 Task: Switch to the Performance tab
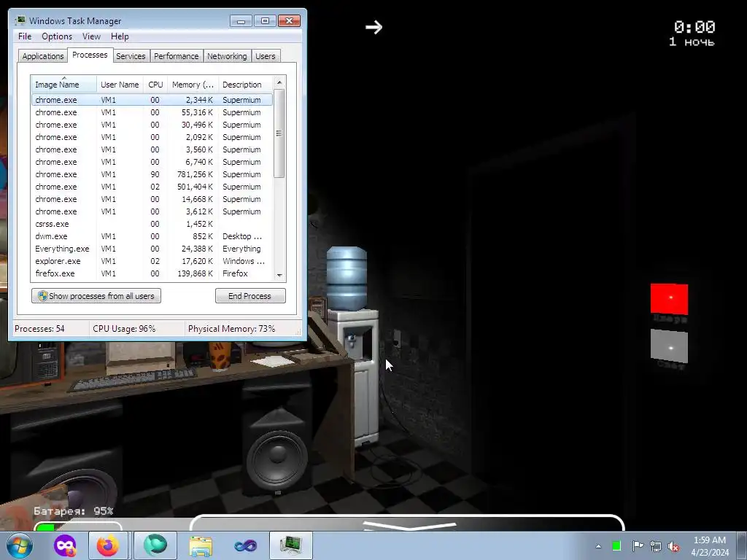(x=177, y=55)
